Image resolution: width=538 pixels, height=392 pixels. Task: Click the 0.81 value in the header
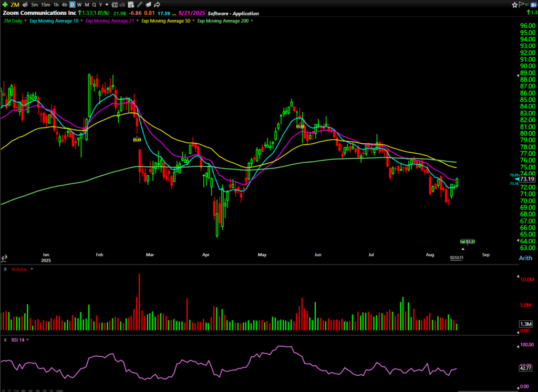(149, 13)
